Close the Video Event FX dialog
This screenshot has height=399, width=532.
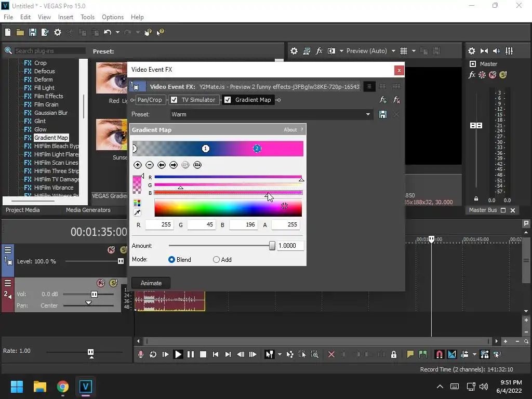point(399,70)
